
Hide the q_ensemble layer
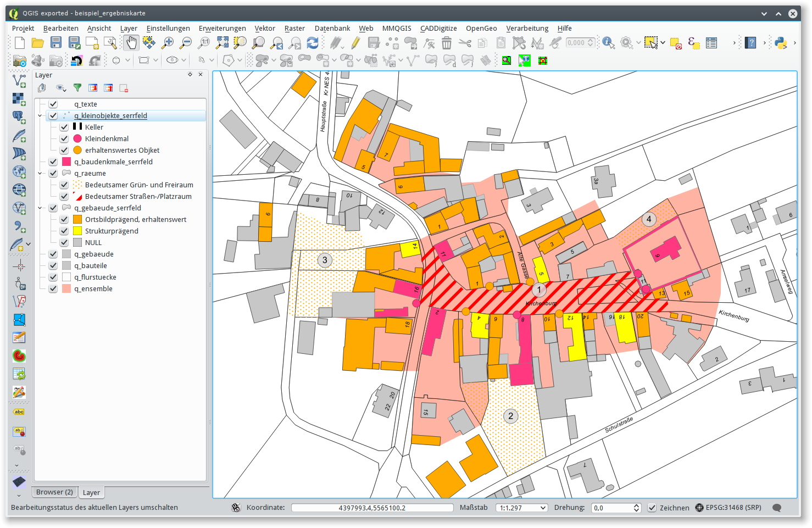pyautogui.click(x=53, y=288)
